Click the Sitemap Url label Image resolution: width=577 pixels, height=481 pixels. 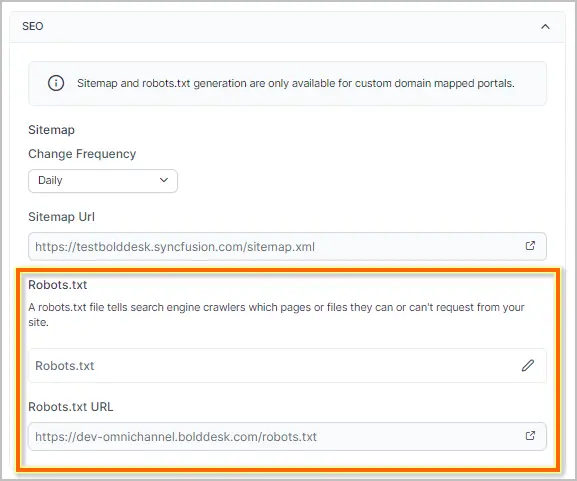tap(61, 217)
